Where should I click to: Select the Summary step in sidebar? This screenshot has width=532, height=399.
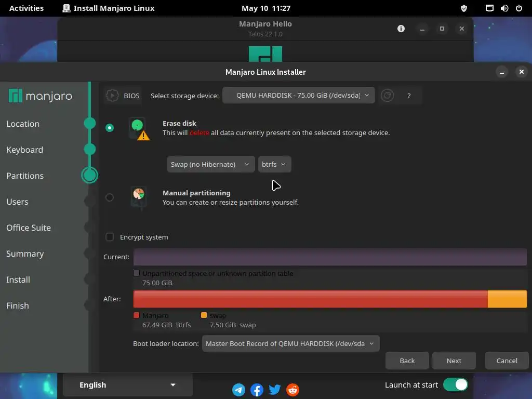[25, 254]
